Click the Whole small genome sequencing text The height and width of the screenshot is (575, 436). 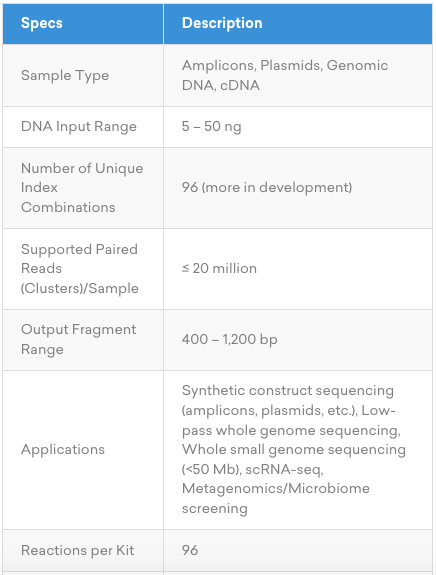coord(294,450)
